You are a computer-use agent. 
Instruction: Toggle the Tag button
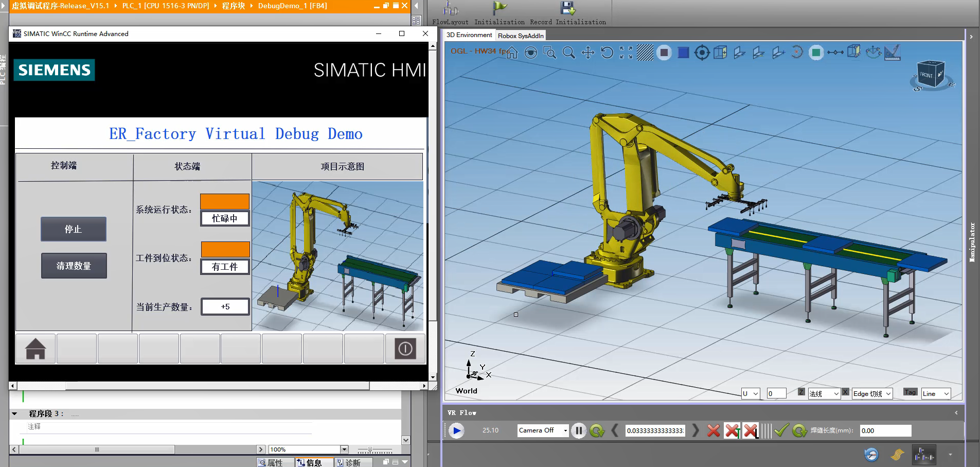[910, 392]
